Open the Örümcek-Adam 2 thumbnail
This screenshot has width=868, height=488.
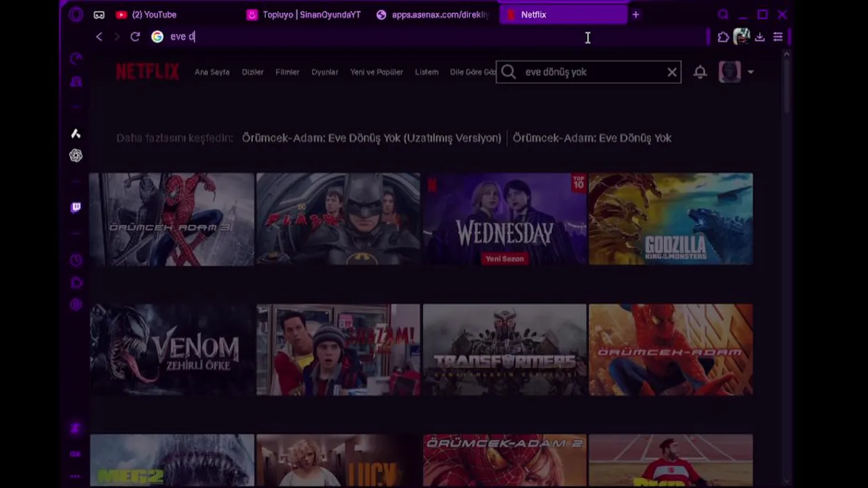(505, 461)
